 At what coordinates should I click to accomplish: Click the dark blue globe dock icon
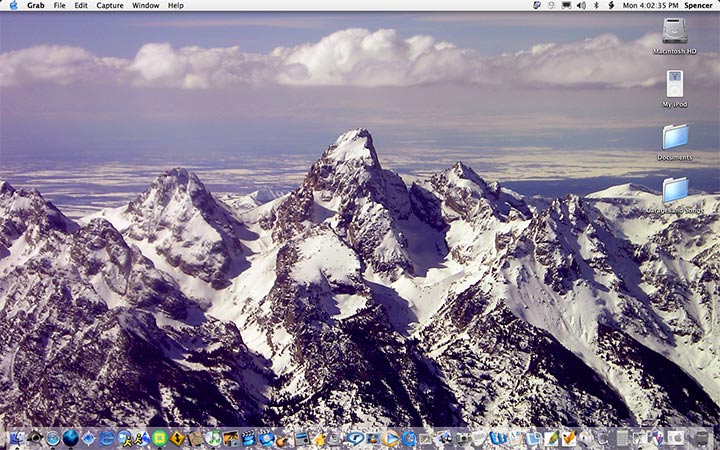[x=70, y=438]
